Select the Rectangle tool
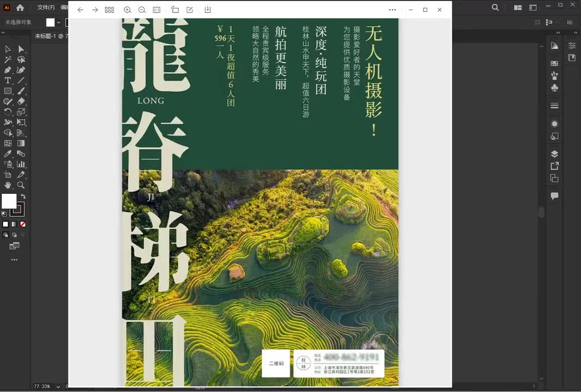The image size is (581, 392). (8, 91)
